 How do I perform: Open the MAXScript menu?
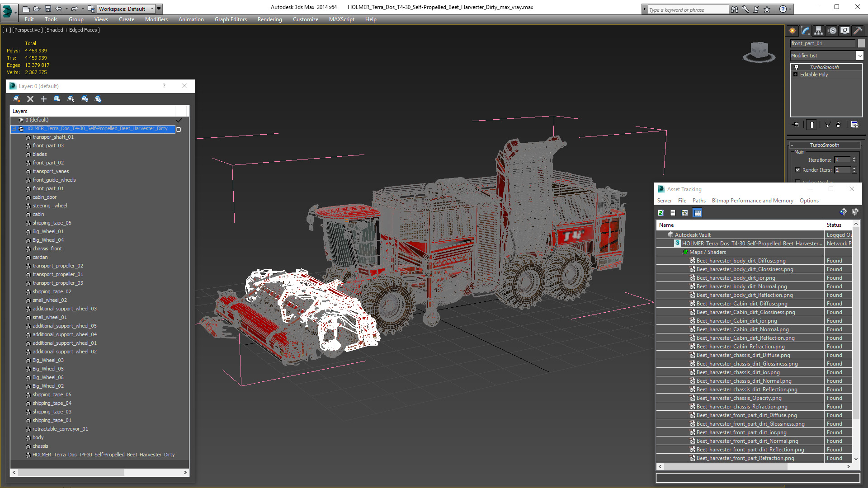click(342, 19)
